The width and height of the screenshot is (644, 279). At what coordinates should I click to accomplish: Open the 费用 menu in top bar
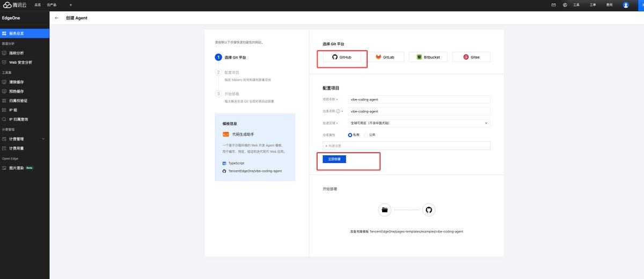609,4
